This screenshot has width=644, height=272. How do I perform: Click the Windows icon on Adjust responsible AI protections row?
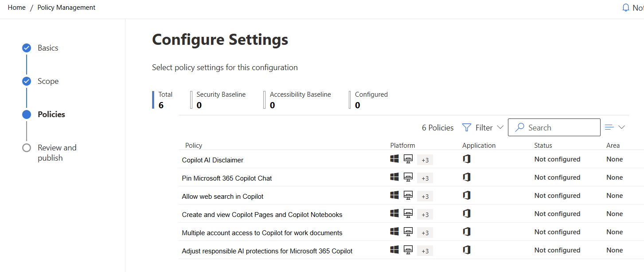[x=394, y=250]
